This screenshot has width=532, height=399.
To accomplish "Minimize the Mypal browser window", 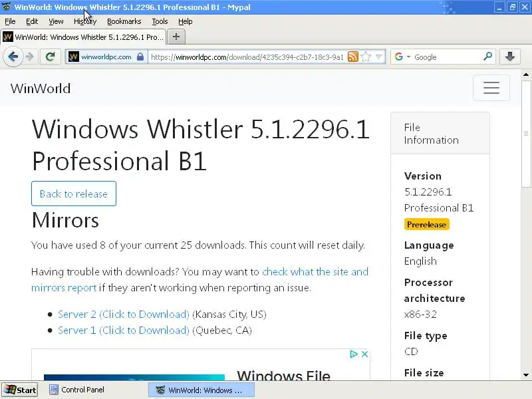I will click(499, 7).
